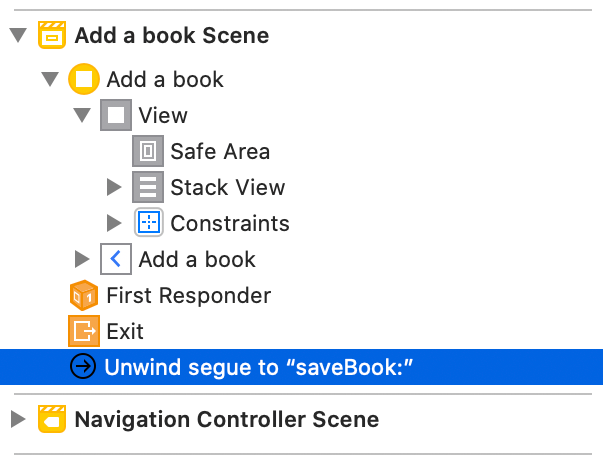
Task: Click the yellow view controller icon
Action: coord(84,79)
